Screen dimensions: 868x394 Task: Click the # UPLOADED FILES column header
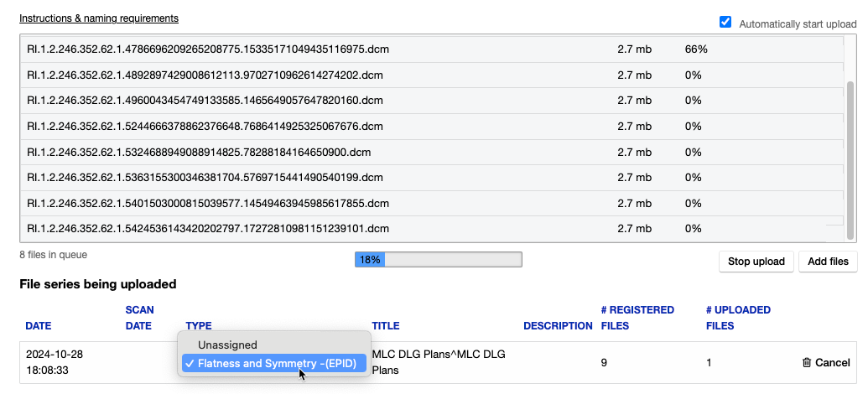(738, 318)
